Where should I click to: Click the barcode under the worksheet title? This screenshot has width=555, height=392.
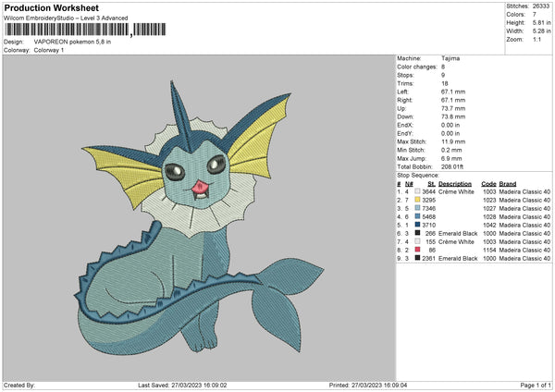coord(85,30)
